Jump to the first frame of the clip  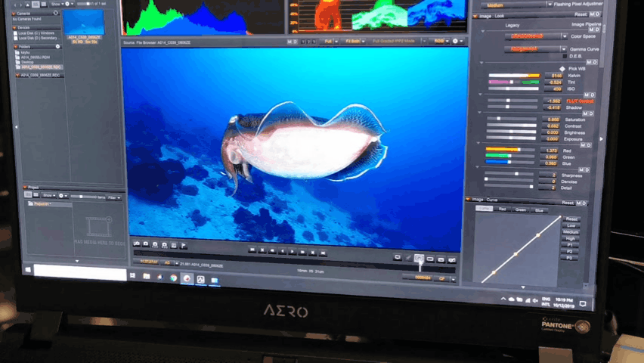[252, 250]
